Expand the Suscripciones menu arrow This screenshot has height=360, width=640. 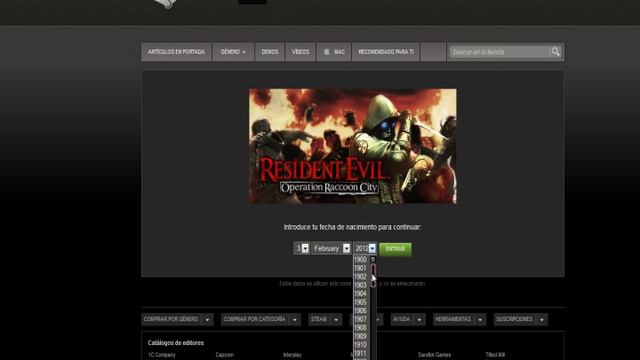[x=542, y=320]
